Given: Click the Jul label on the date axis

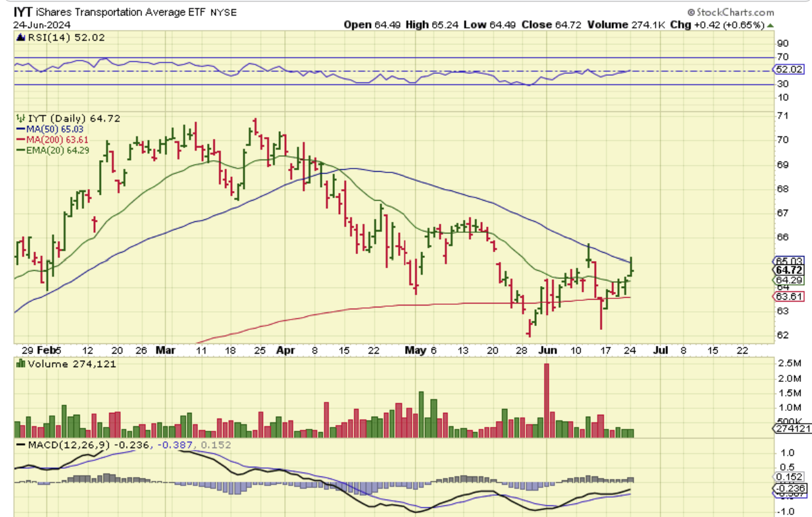Looking at the screenshot, I should [660, 350].
